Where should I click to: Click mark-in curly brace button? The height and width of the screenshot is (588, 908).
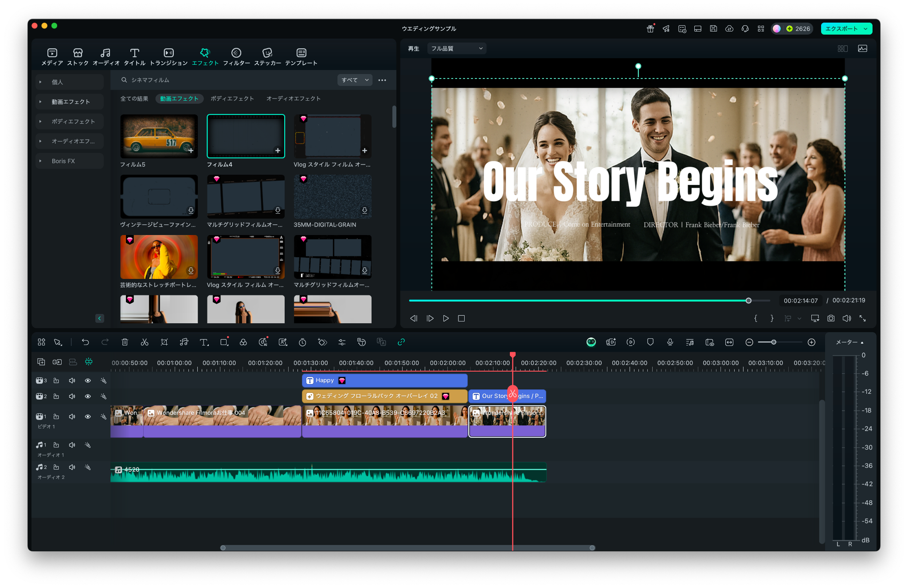pyautogui.click(x=756, y=318)
